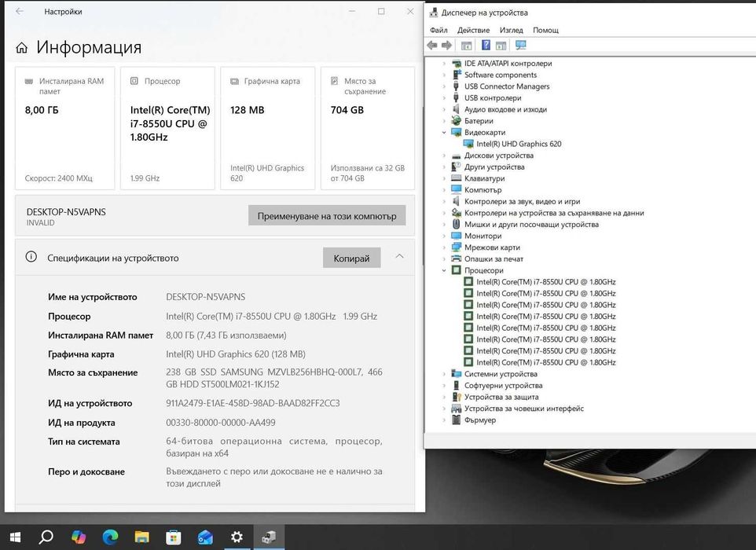The height and width of the screenshot is (550, 756).
Task: Click the Фърмуер chip icon
Action: 456,420
